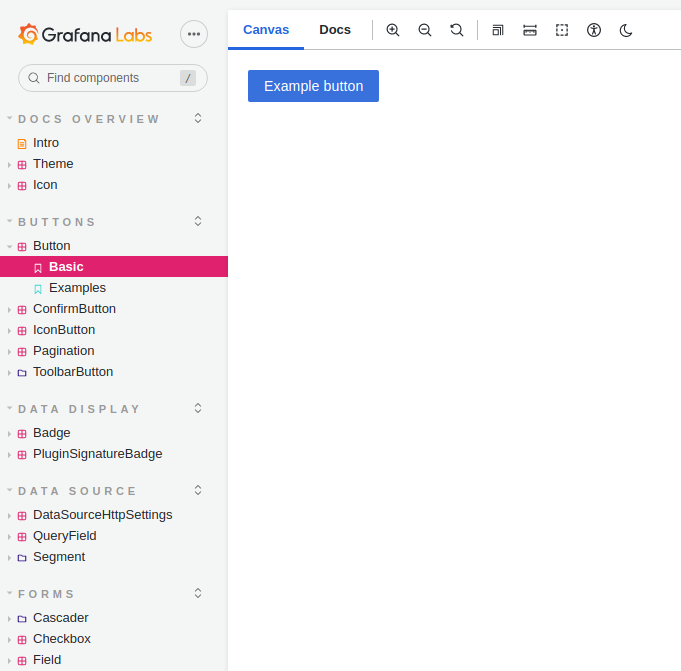Open the accessibility vision simulator
The image size is (681, 671).
(594, 30)
